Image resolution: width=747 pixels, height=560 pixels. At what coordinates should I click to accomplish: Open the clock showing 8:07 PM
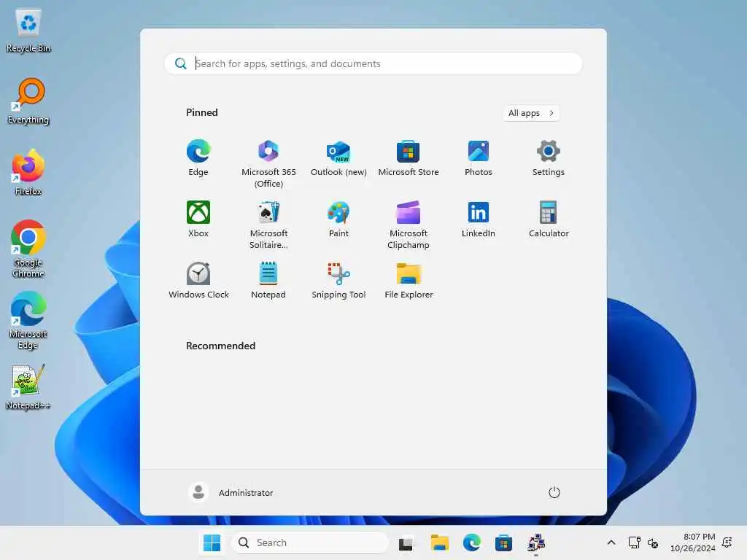[x=692, y=542]
